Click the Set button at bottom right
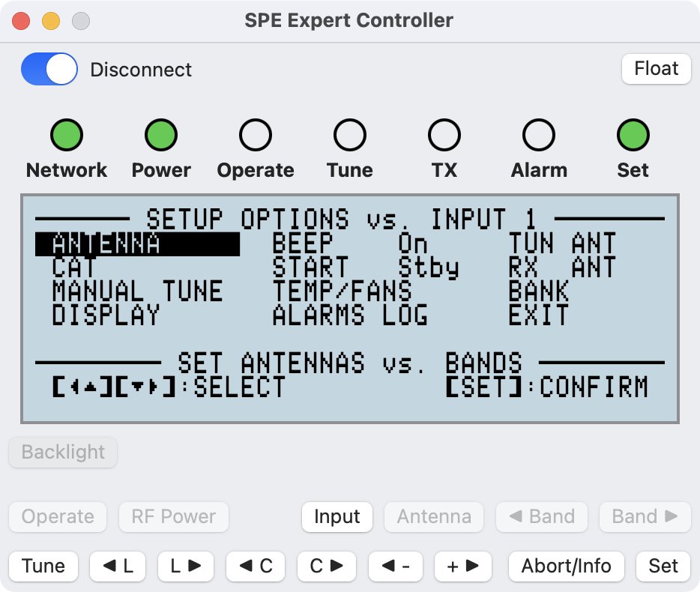Viewport: 700px width, 592px height. (663, 566)
